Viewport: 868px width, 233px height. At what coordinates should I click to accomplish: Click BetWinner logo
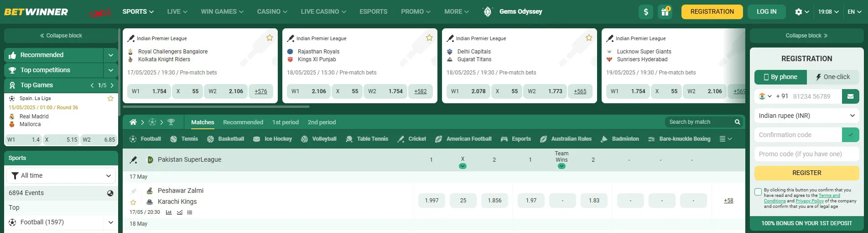tap(36, 12)
